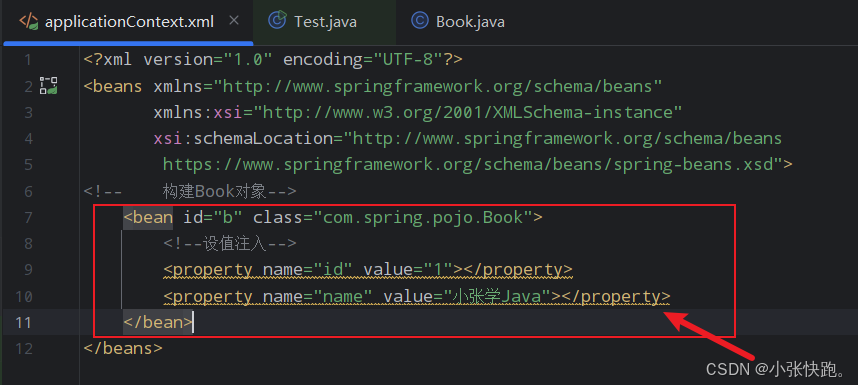The width and height of the screenshot is (858, 385).
Task: Click the 设值注入 comment on line 8
Action: (230, 244)
